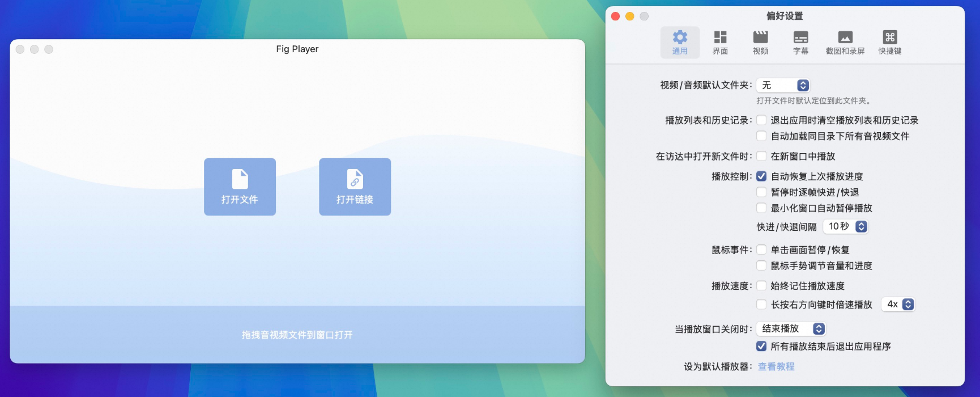Click the 打开文件 open file button
The height and width of the screenshot is (397, 980).
tap(240, 187)
